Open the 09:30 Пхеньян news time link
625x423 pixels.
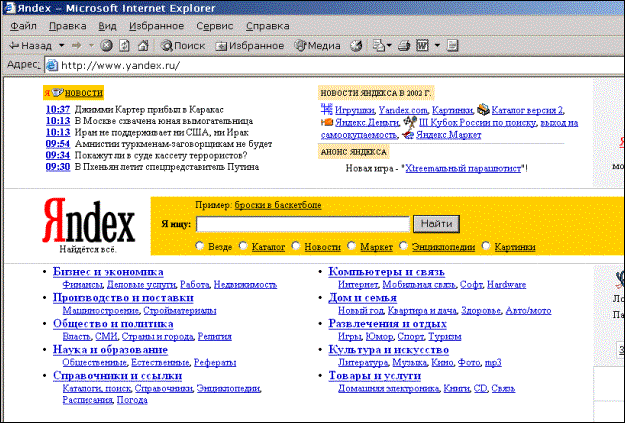(58, 167)
